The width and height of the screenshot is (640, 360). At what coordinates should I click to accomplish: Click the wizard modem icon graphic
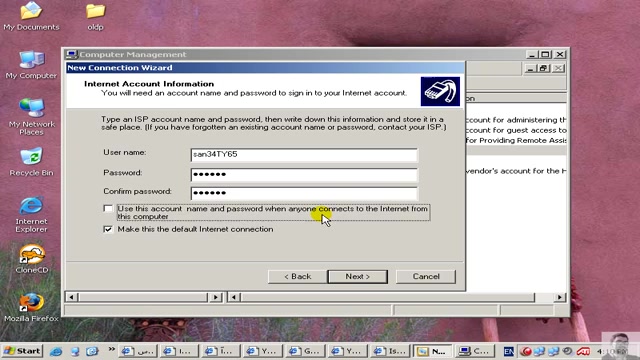[440, 91]
